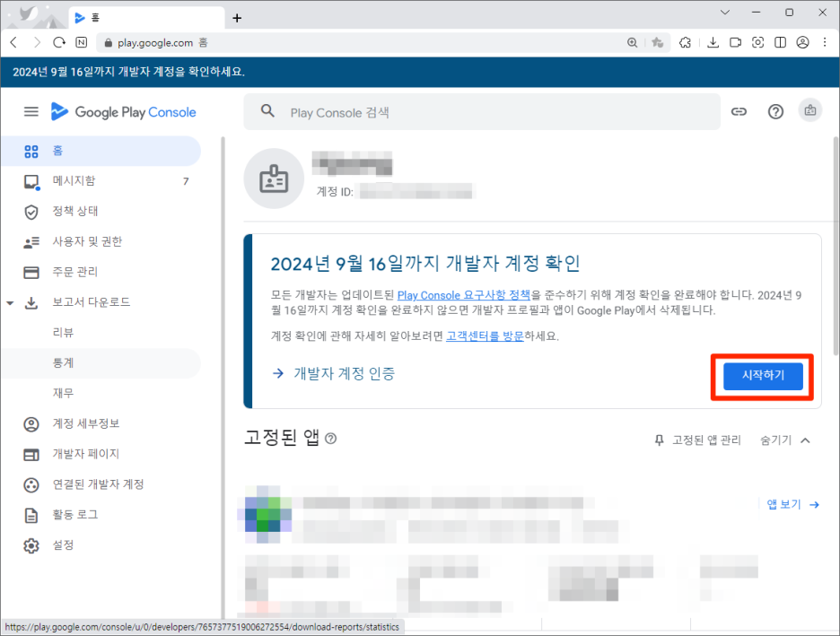Open 활동 로그 menu item
Viewport: 840px width, 636px height.
coord(101,515)
